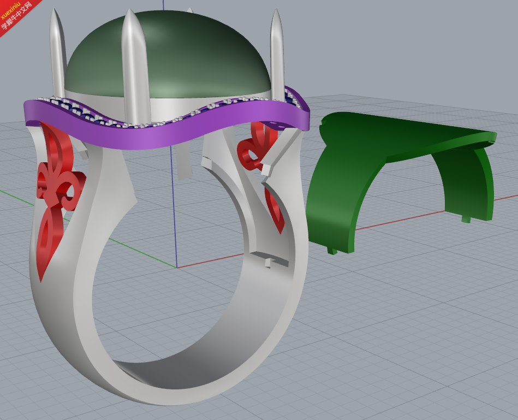The width and height of the screenshot is (518, 420).
Task: Select the rightmost silver prong
Action: (277, 55)
